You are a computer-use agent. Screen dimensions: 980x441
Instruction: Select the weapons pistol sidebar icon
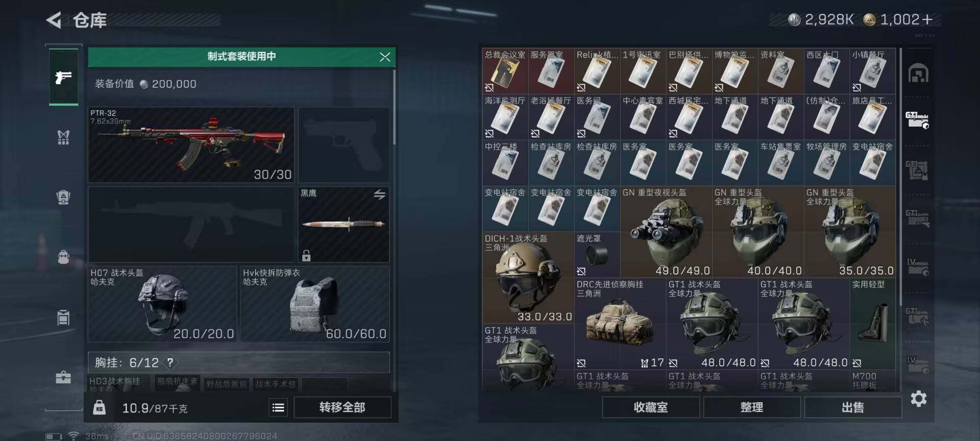point(63,78)
